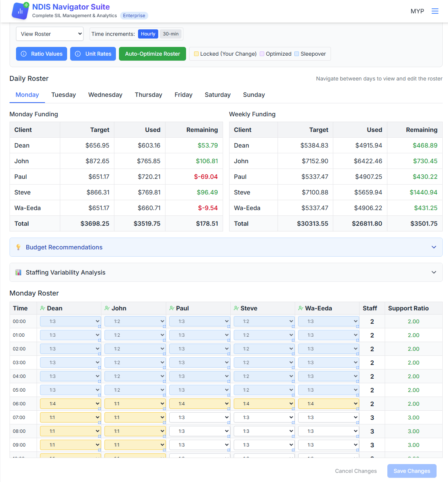The height and width of the screenshot is (482, 448).
Task: Click the info icon on the Ratio Values button
Action: click(x=24, y=54)
